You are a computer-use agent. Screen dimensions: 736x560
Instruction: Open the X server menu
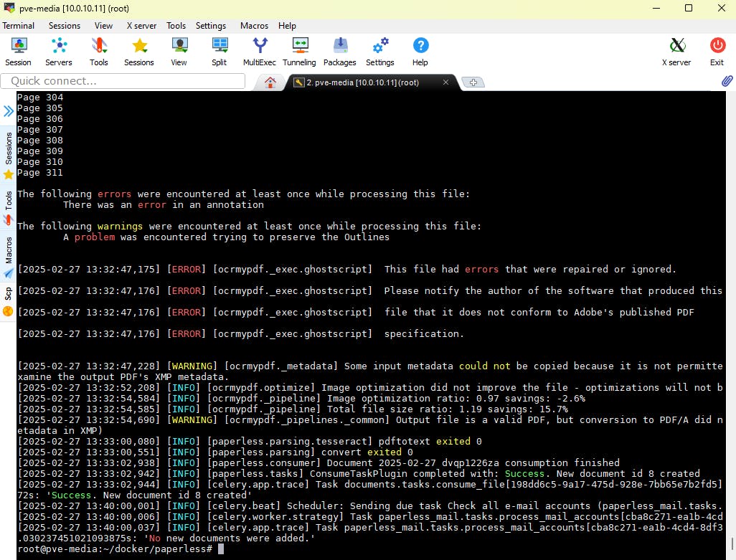(x=141, y=26)
